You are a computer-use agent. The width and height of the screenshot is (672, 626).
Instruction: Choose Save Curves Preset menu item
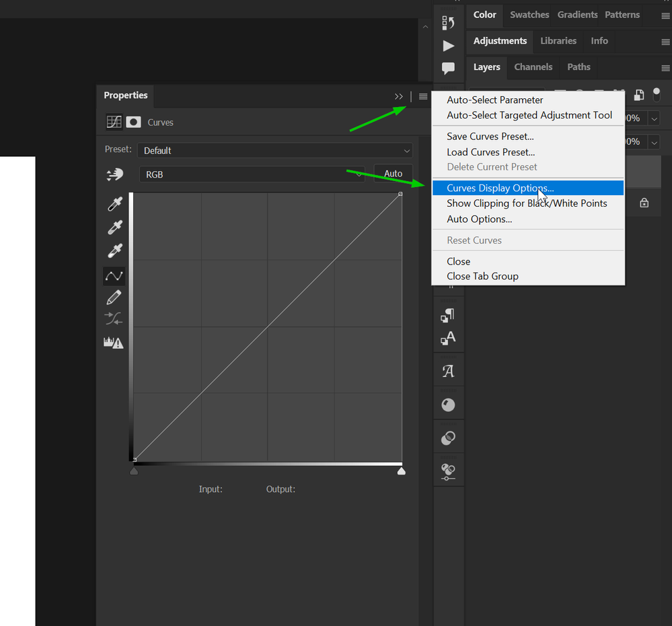(490, 137)
